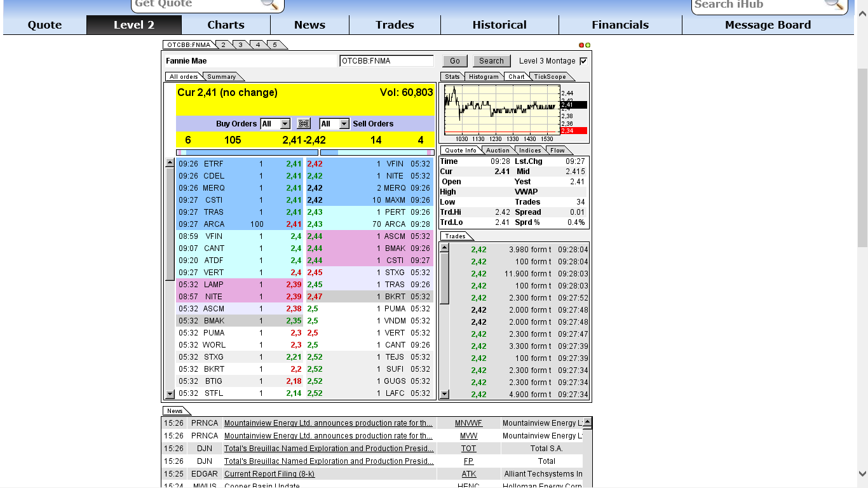This screenshot has width=868, height=488.
Task: Click the Search iHub magnifier icon
Action: point(834,6)
